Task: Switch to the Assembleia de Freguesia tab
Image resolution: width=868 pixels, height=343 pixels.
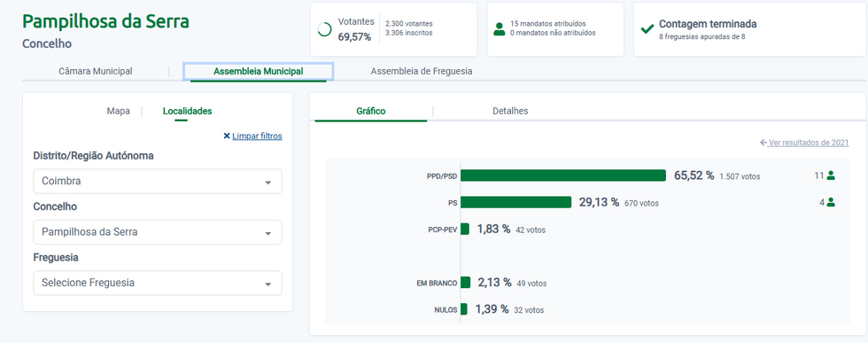Action: click(x=422, y=72)
